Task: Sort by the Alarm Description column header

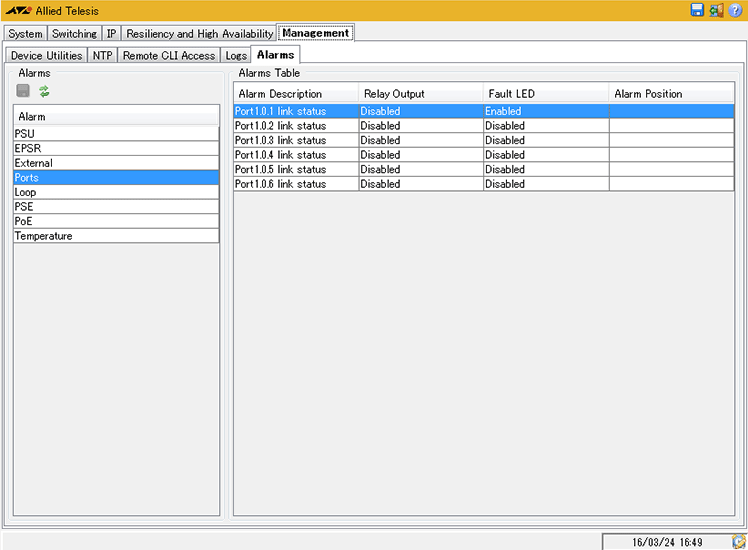Action: point(295,94)
